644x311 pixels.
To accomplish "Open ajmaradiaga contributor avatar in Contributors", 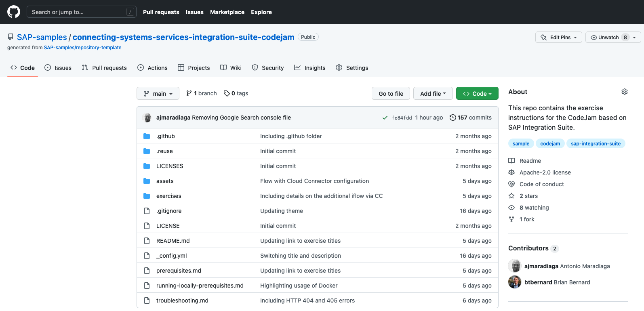I will click(515, 266).
